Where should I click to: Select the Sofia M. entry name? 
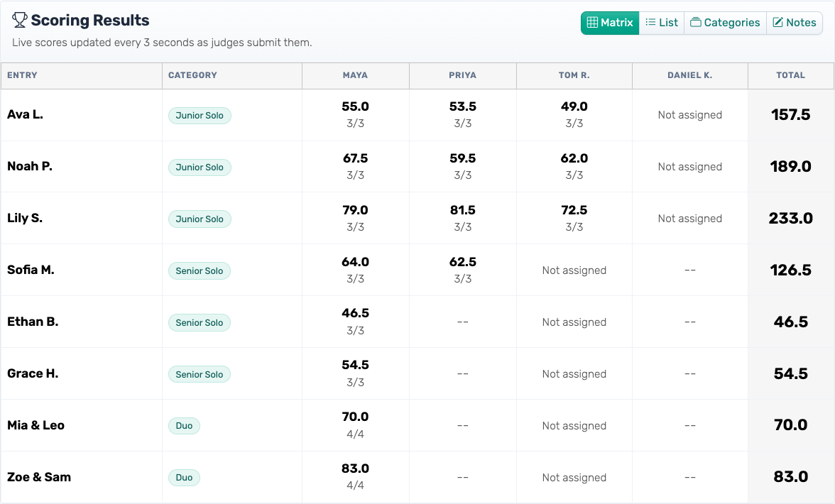pos(31,270)
